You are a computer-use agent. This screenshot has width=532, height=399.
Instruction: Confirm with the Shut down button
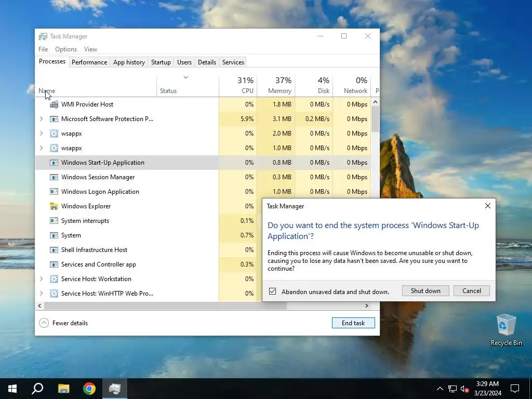(425, 291)
